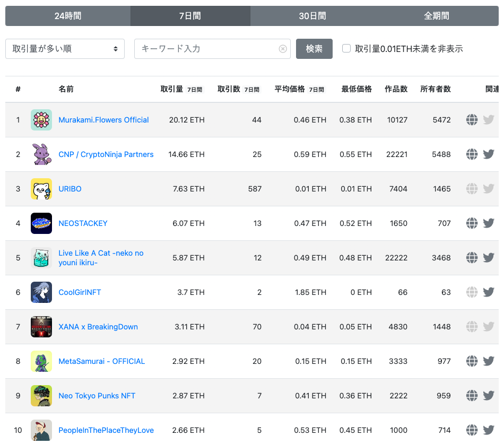
Task: Click Live Like A Cat avatar thumbnail
Action: tap(41, 257)
